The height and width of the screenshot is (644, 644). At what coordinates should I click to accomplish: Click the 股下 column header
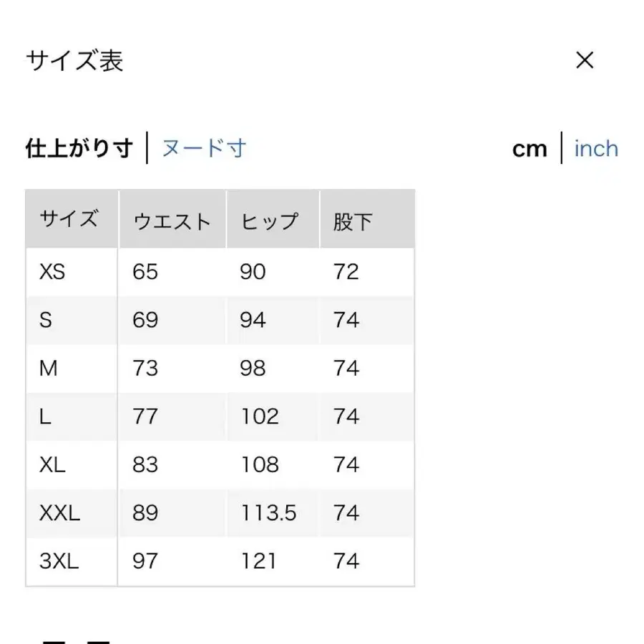(x=353, y=220)
